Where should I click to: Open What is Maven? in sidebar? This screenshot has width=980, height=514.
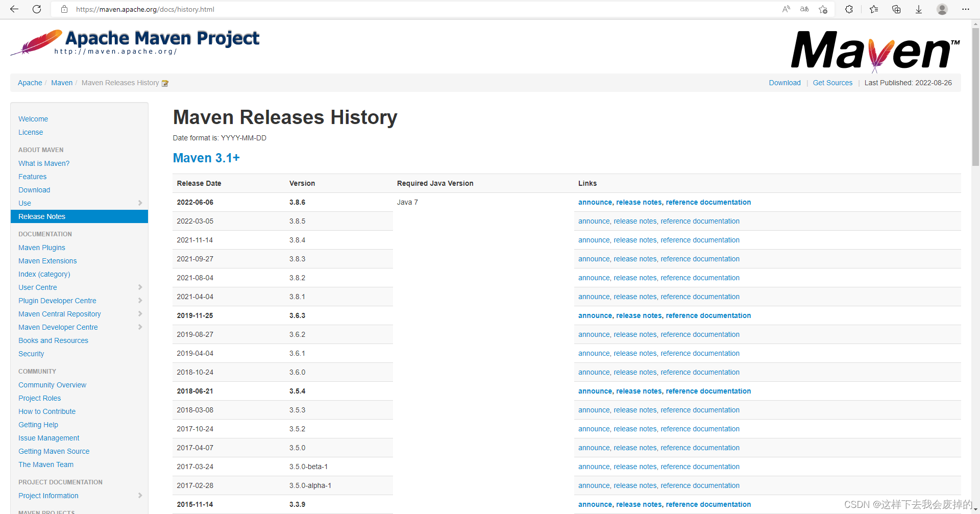tap(44, 163)
